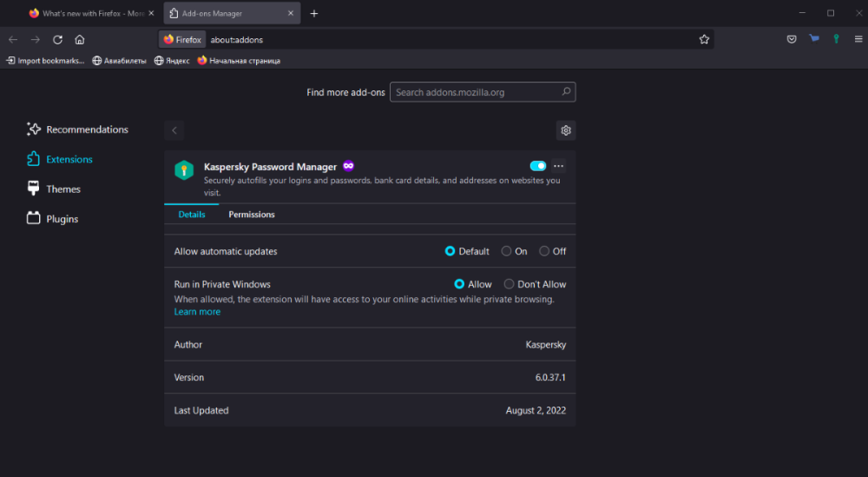
Task: Switch to the Permissions tab
Action: [252, 215]
